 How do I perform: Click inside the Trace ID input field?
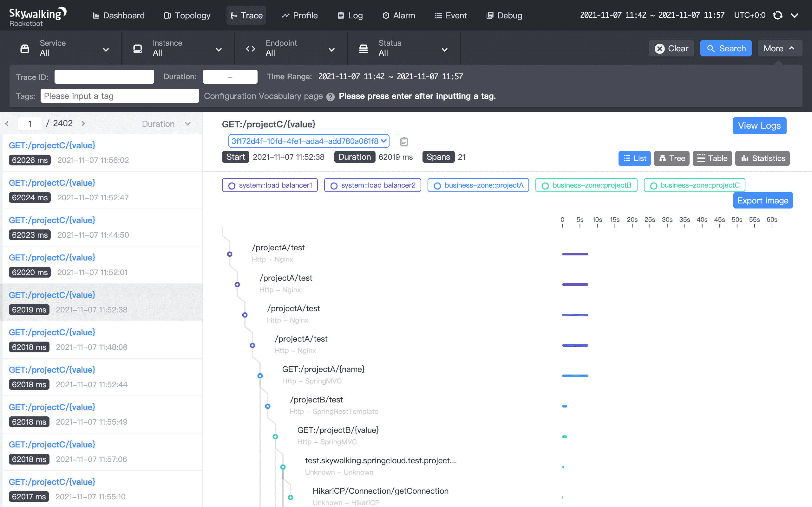coord(104,76)
